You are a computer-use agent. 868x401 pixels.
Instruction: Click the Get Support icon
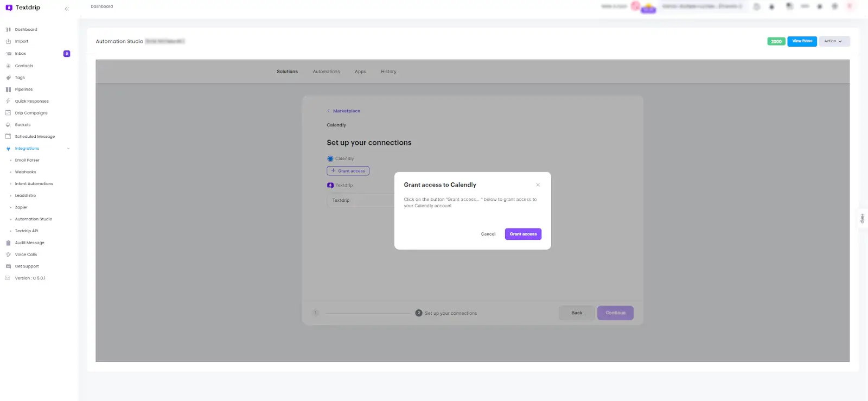click(8, 266)
